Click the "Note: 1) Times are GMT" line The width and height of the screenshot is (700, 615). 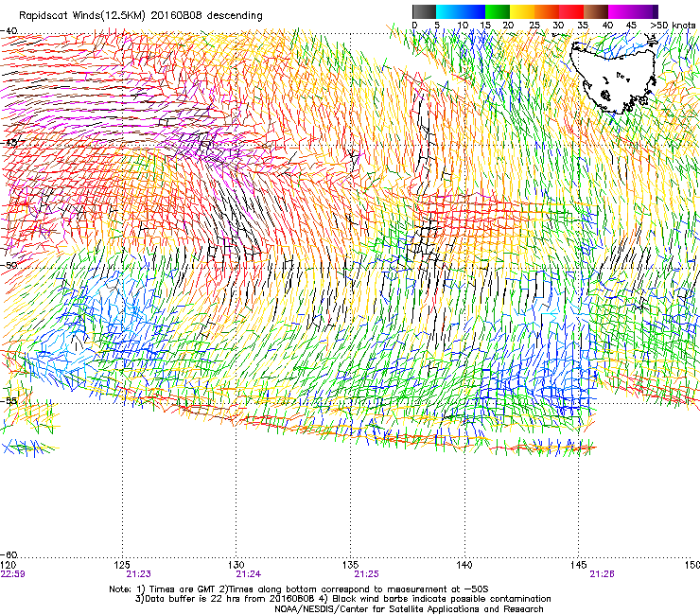coord(299,589)
